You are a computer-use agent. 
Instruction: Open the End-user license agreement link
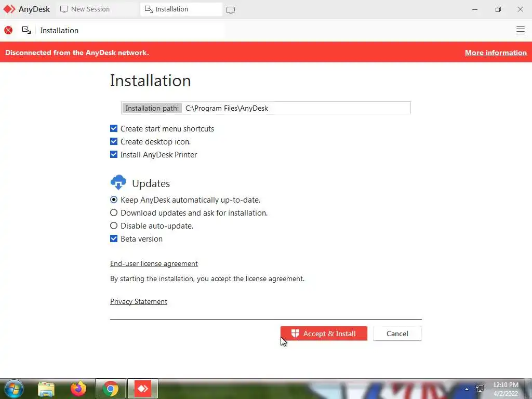(154, 263)
